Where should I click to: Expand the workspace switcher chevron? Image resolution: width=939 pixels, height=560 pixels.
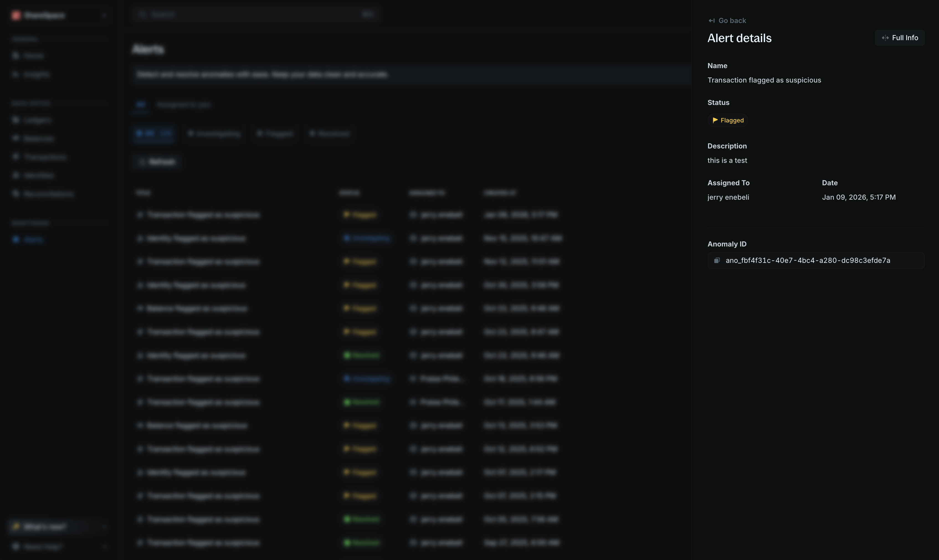coord(104,15)
